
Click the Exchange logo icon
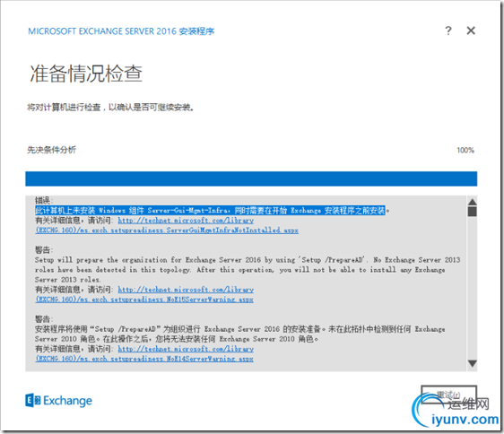pyautogui.click(x=33, y=400)
